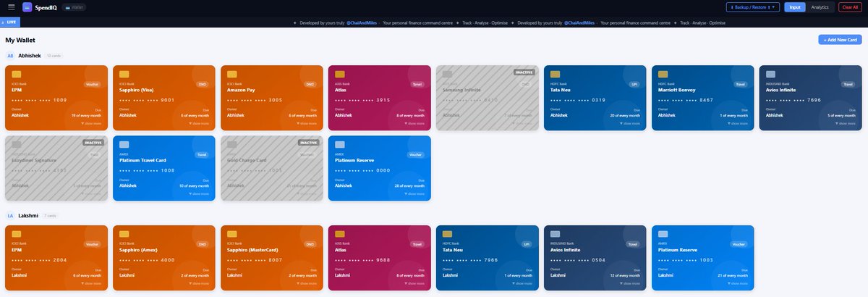
Task: Click the Wallet chip in header
Action: click(74, 7)
